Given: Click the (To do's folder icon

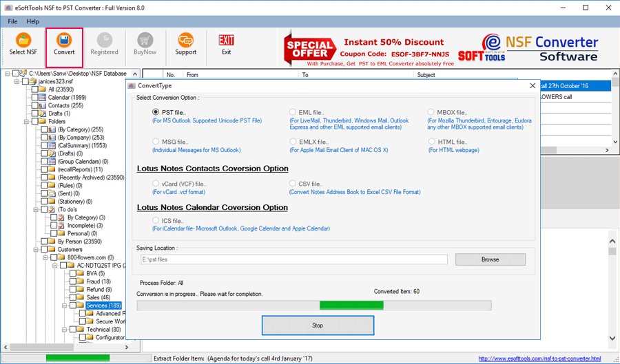Looking at the screenshot, I should [x=52, y=210].
